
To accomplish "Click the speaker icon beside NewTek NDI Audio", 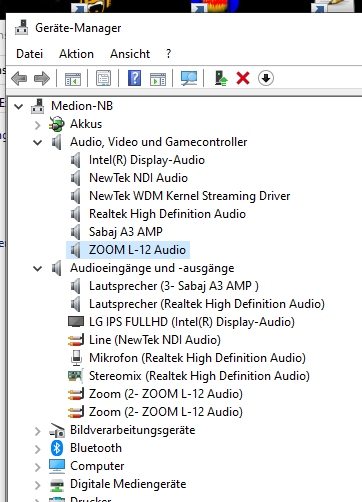I will tap(76, 178).
